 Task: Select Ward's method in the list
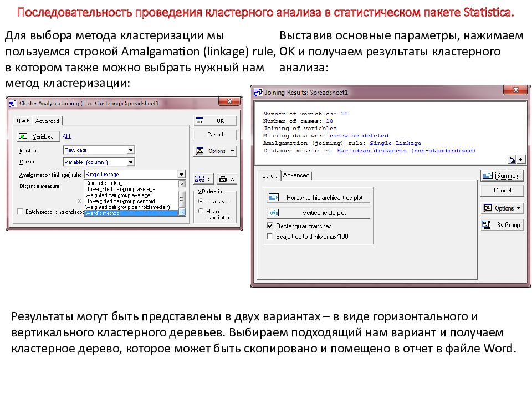(x=131, y=213)
